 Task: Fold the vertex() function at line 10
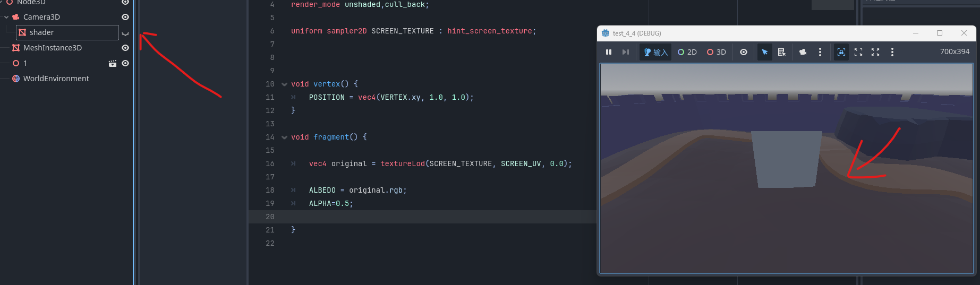284,84
